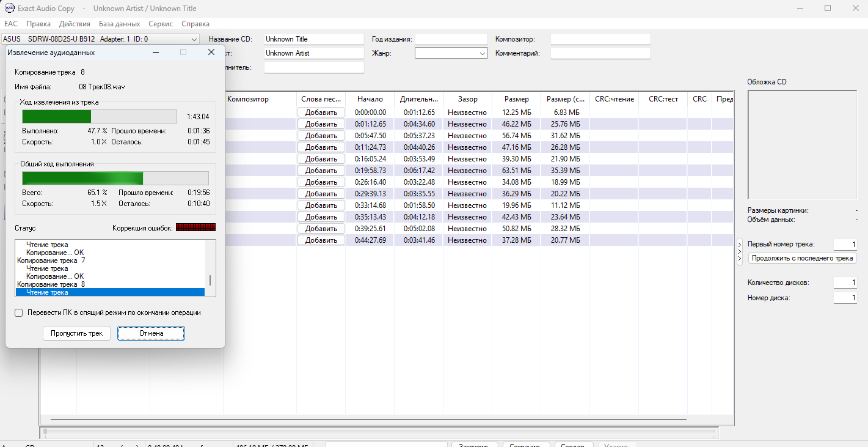Open the ASUS SDRW-08D2S-U drive dropdown
868x447 pixels.
(x=194, y=39)
